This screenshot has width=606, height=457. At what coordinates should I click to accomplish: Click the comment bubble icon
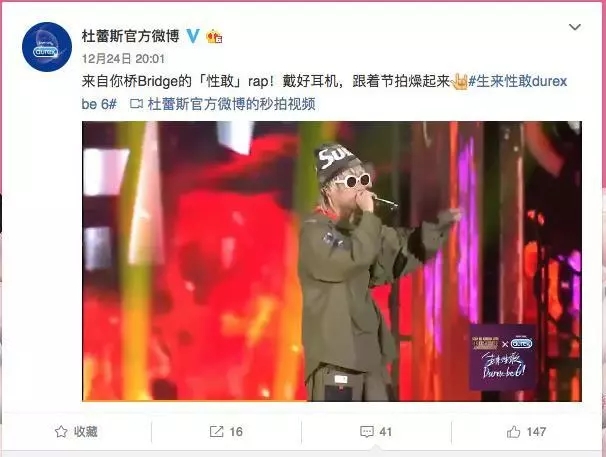click(x=366, y=431)
